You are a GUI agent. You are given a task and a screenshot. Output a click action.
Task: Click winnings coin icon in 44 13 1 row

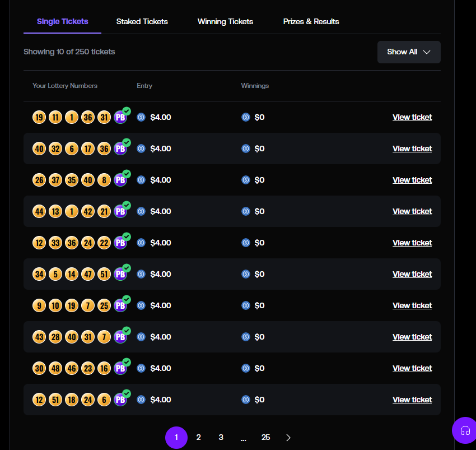[246, 211]
